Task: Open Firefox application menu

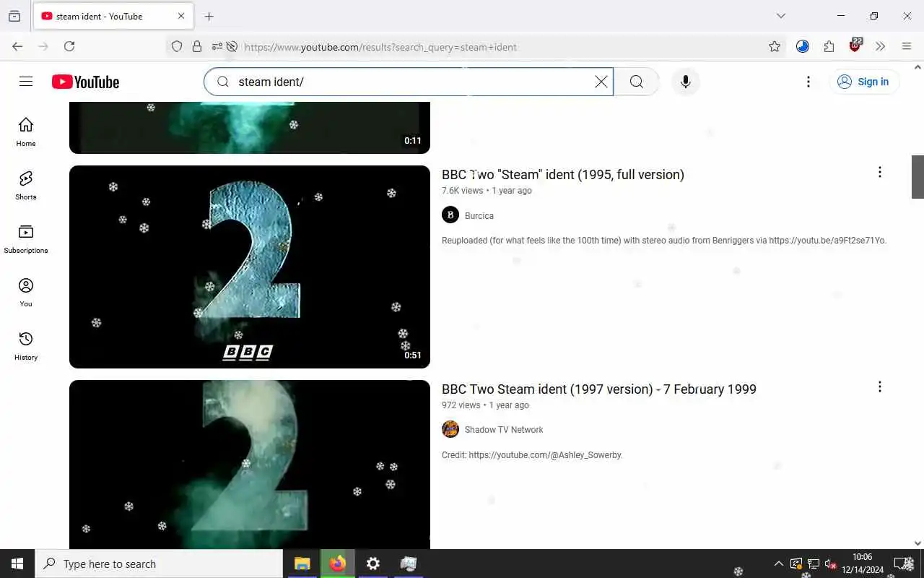Action: (x=907, y=46)
